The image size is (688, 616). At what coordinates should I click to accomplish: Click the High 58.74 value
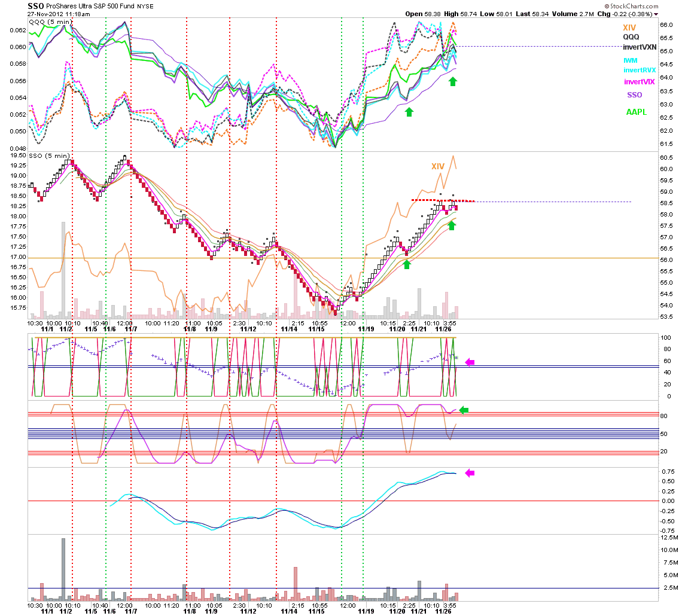tap(460, 14)
